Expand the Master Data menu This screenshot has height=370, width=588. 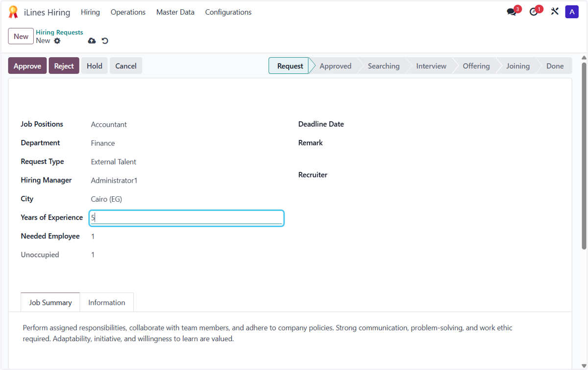(x=175, y=12)
